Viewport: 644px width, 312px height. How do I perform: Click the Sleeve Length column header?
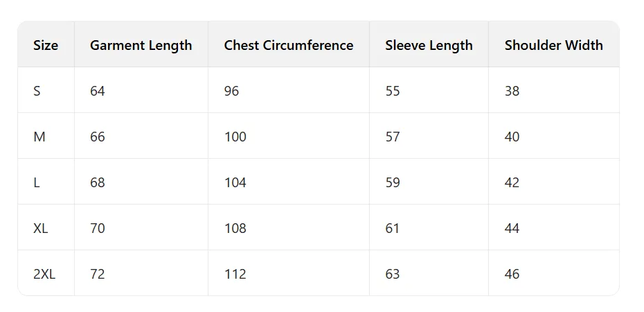point(429,46)
